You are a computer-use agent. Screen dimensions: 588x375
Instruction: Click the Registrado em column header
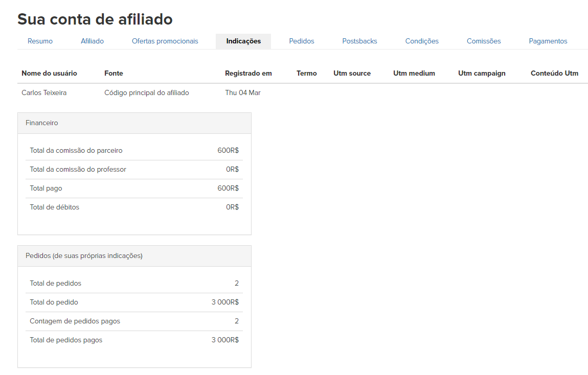(248, 74)
